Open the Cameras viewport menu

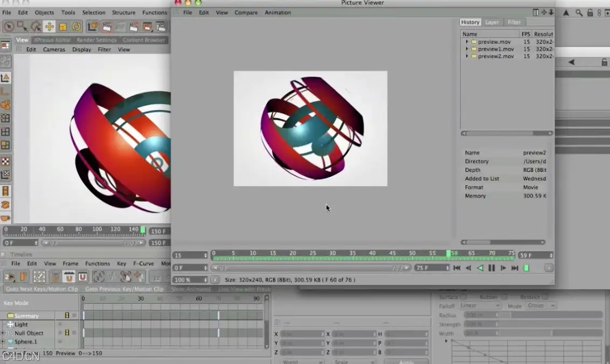coord(54,50)
